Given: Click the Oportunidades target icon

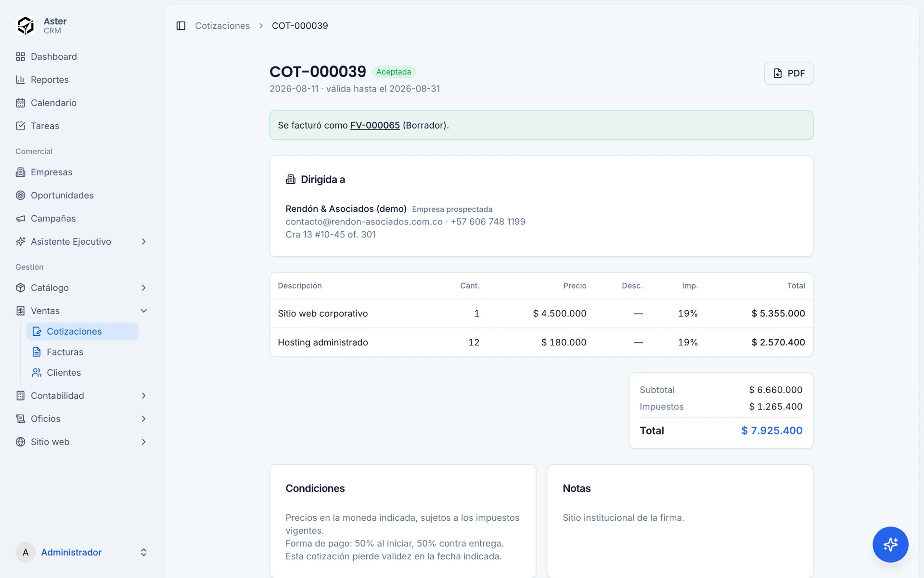Looking at the screenshot, I should (20, 195).
